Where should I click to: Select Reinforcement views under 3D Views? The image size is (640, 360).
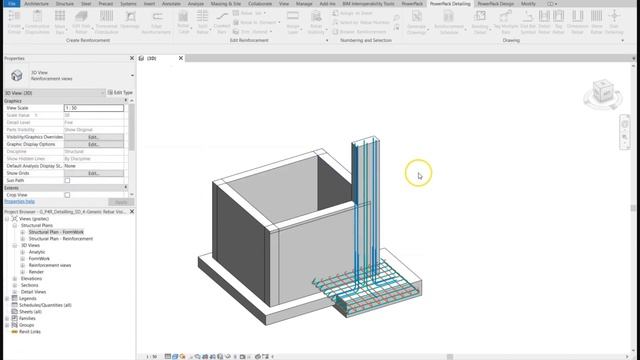click(x=50, y=265)
